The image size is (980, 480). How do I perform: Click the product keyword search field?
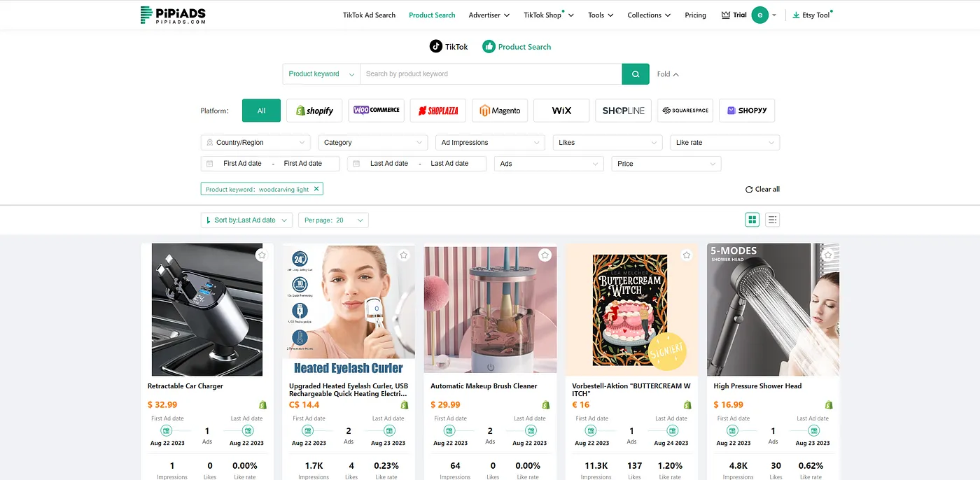(x=491, y=73)
